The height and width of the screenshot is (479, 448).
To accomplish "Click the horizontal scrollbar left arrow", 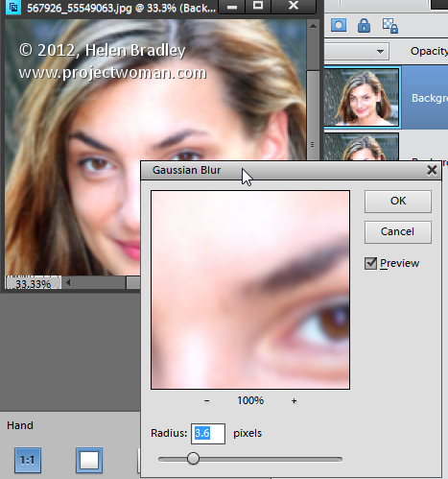I will [68, 283].
